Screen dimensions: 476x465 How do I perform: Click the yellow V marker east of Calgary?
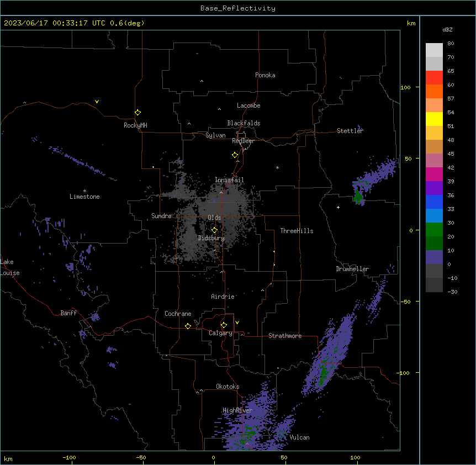click(237, 323)
